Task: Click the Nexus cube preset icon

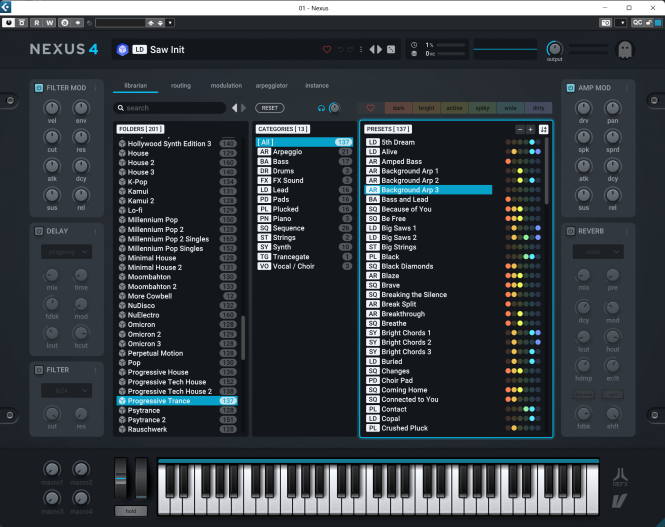Action: pos(122,50)
